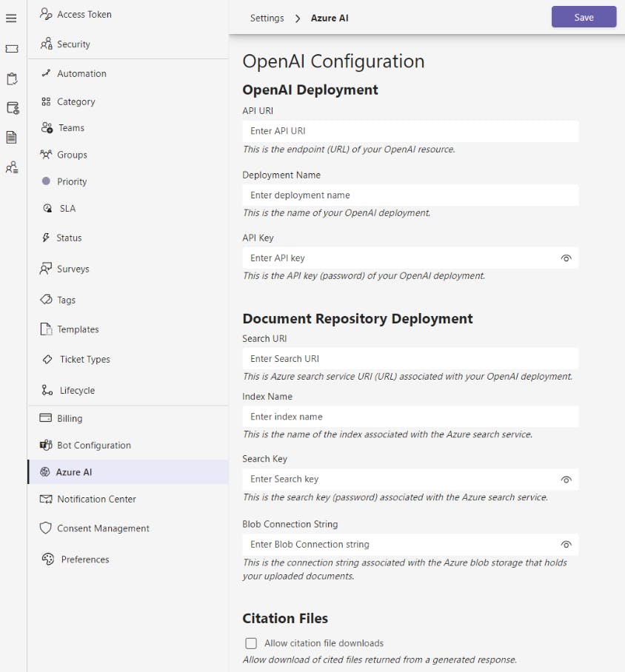
Task: Click the Notification Center envelope icon
Action: pos(45,499)
